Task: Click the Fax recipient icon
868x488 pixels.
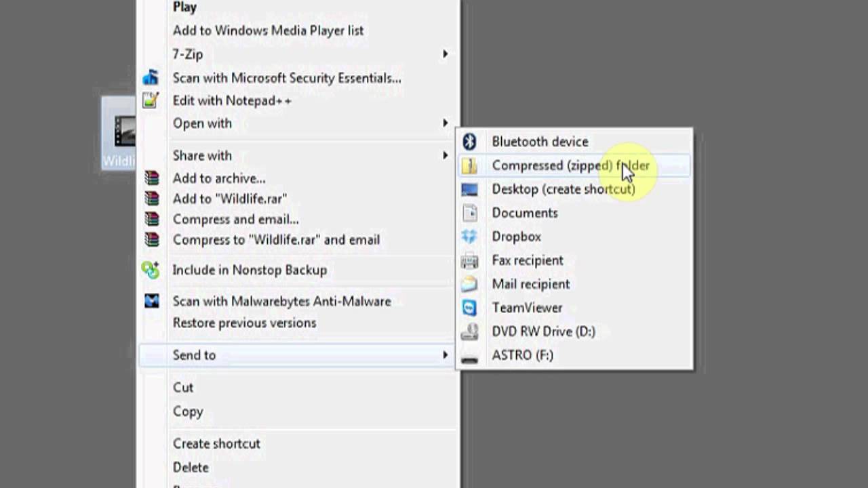Action: tap(469, 260)
